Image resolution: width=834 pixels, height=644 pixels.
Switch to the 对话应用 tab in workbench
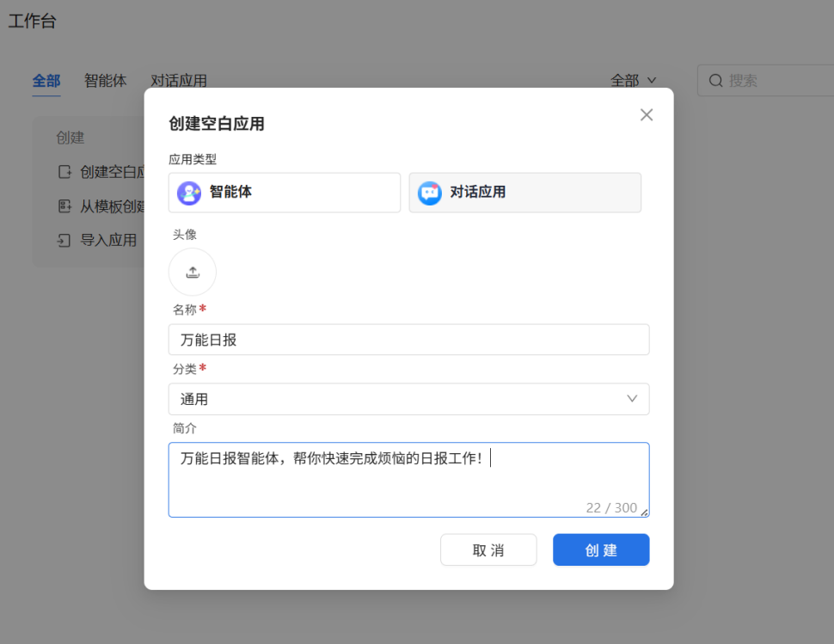point(179,81)
